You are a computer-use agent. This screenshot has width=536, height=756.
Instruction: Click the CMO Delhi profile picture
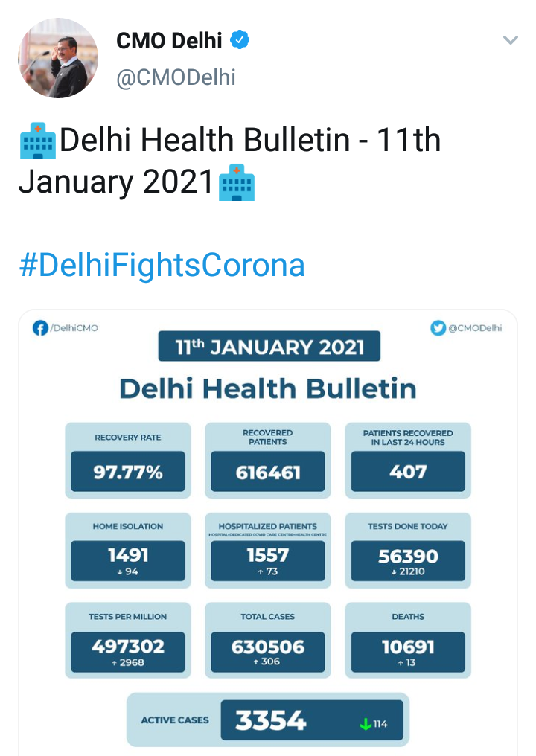pyautogui.click(x=58, y=58)
